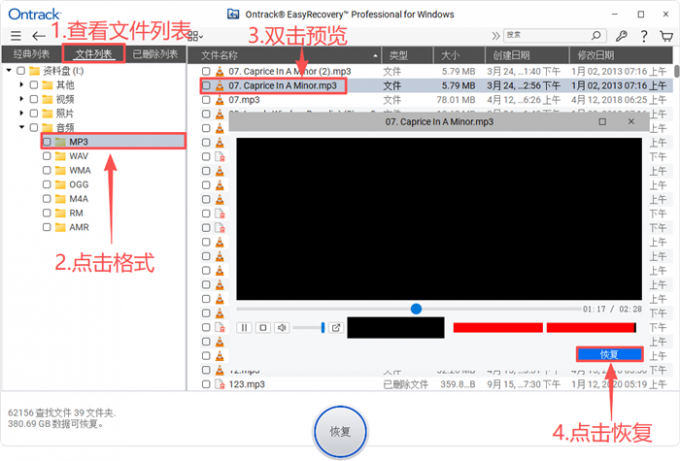Click the WAV folder icon
The image size is (680, 461).
coord(60,156)
